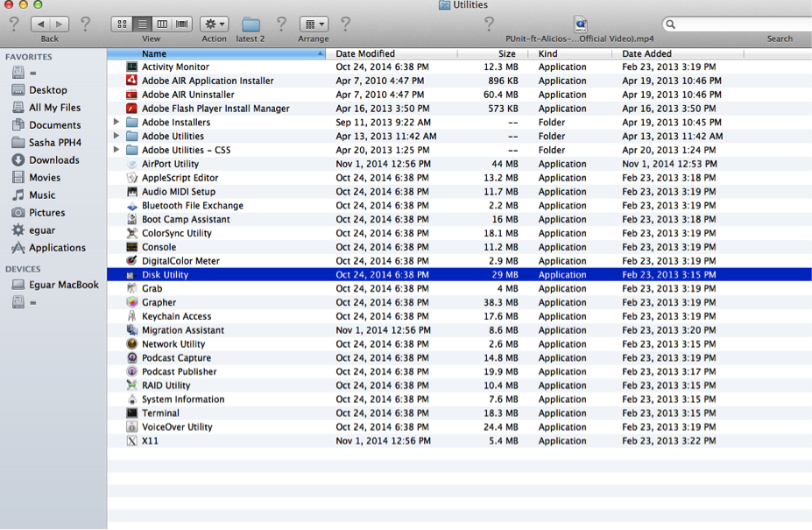
Task: Open Documents in the sidebar
Action: tap(54, 125)
